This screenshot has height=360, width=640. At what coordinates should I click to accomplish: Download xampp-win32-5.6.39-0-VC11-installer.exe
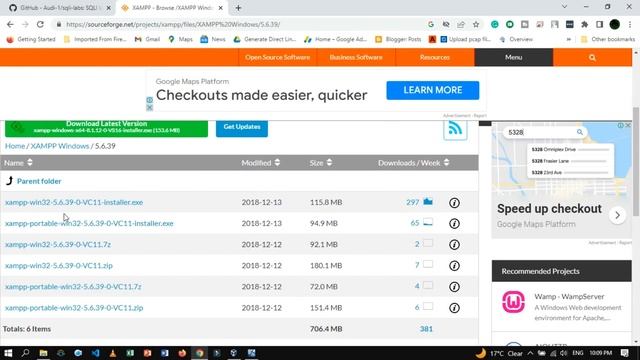tap(74, 202)
